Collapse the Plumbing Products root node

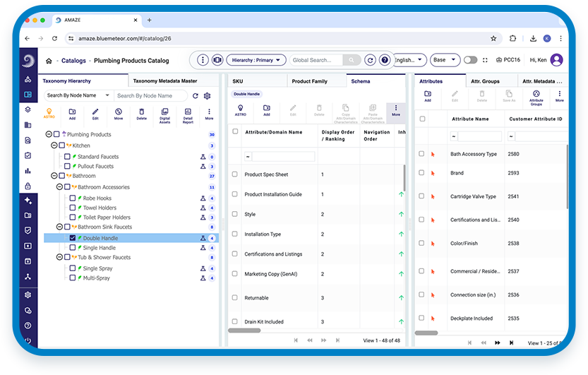[49, 134]
